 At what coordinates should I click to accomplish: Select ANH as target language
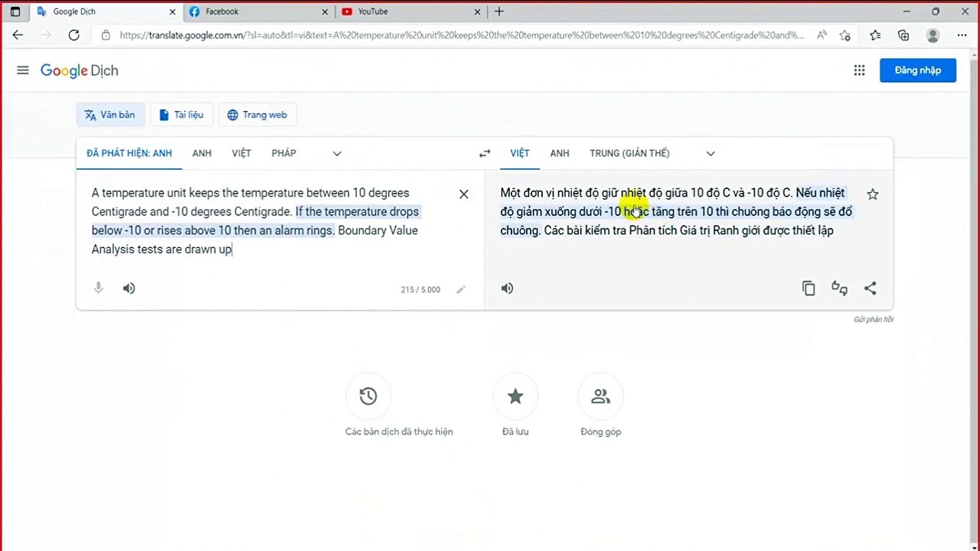point(560,154)
